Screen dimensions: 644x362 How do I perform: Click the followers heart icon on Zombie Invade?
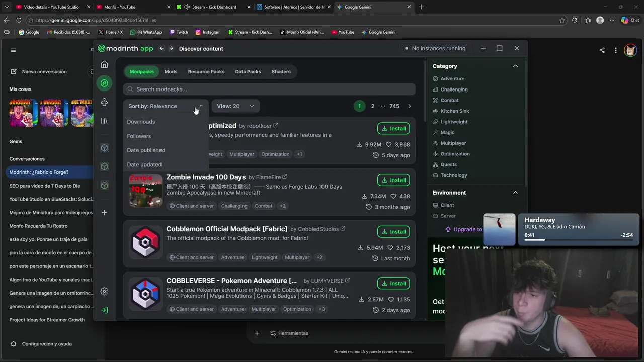(393, 196)
